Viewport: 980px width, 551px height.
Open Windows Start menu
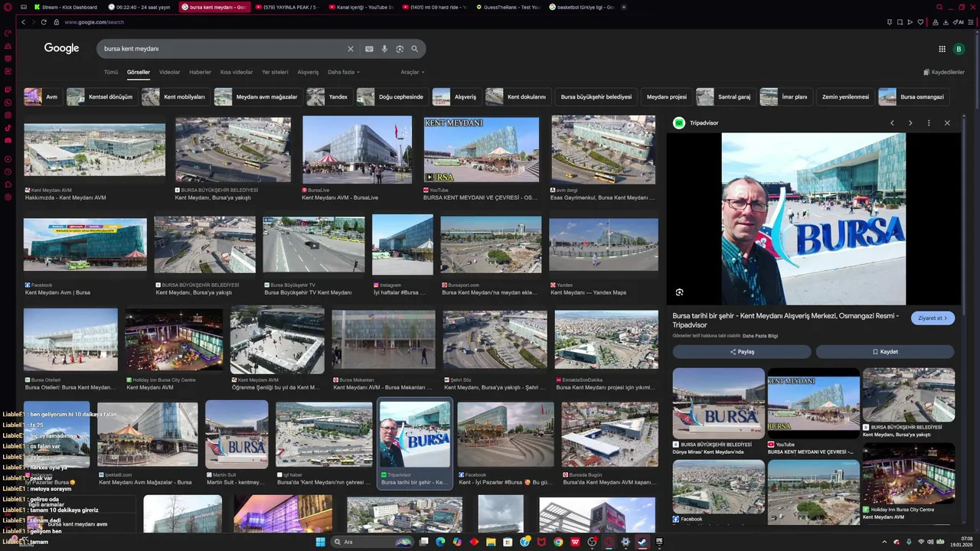tap(321, 542)
